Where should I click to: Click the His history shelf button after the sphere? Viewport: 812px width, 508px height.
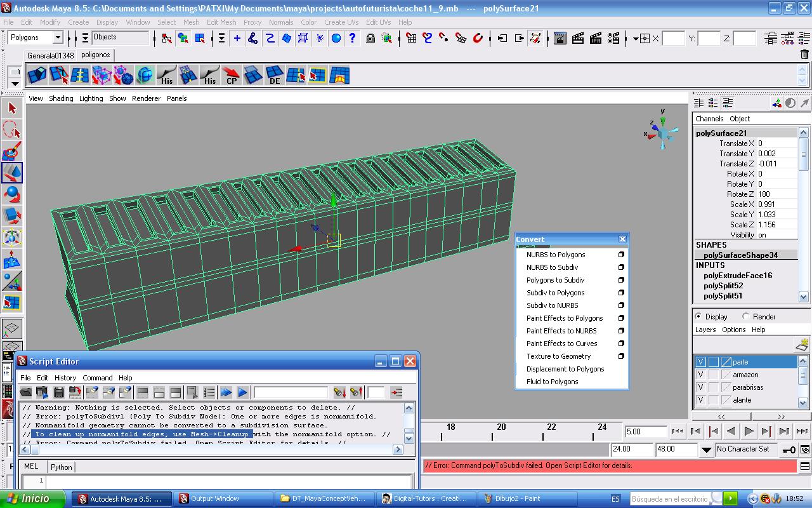coord(167,76)
